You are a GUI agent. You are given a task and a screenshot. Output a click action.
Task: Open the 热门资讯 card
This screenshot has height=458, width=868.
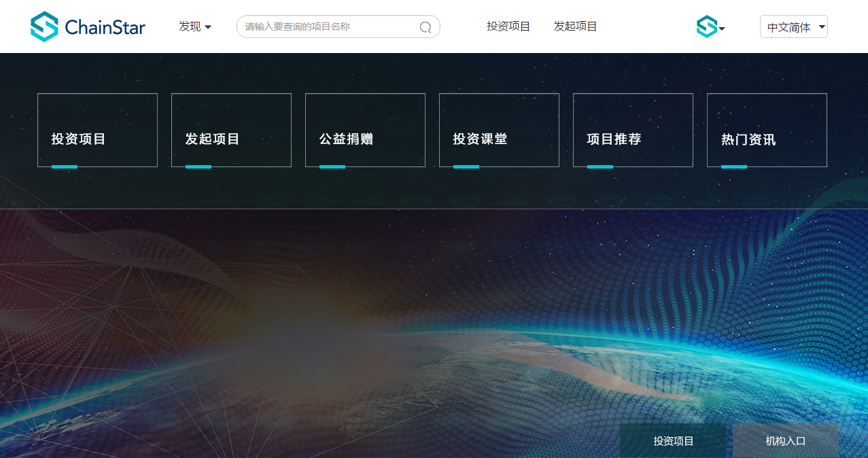[x=767, y=130]
